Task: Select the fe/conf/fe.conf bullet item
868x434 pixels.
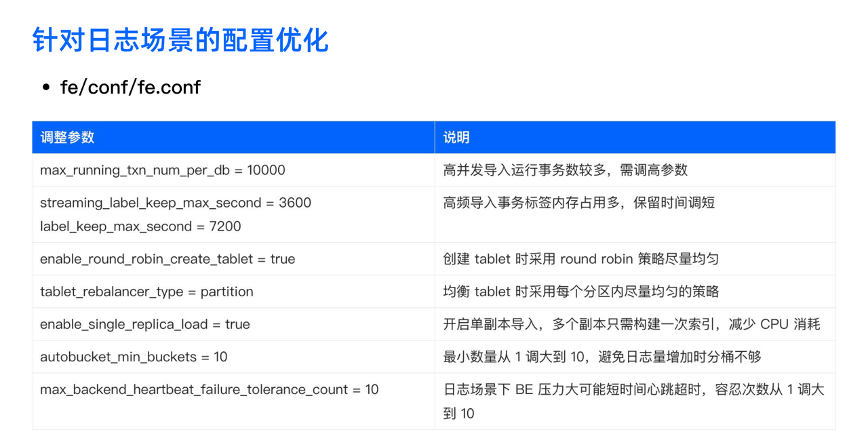Action: pyautogui.click(x=130, y=87)
